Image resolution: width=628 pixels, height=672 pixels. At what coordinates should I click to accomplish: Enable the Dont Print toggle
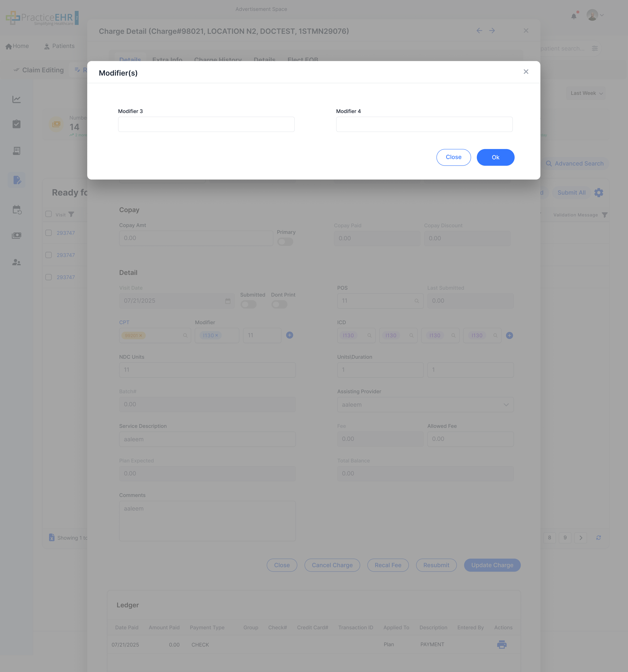tap(279, 305)
